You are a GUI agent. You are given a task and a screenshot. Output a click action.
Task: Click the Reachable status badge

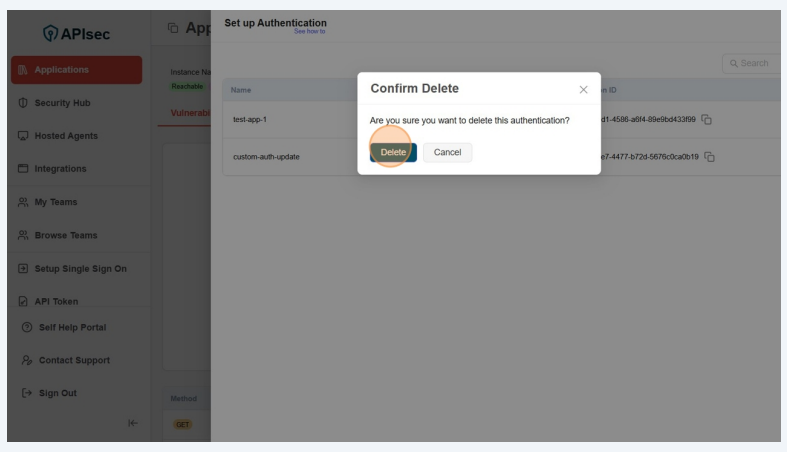[187, 87]
